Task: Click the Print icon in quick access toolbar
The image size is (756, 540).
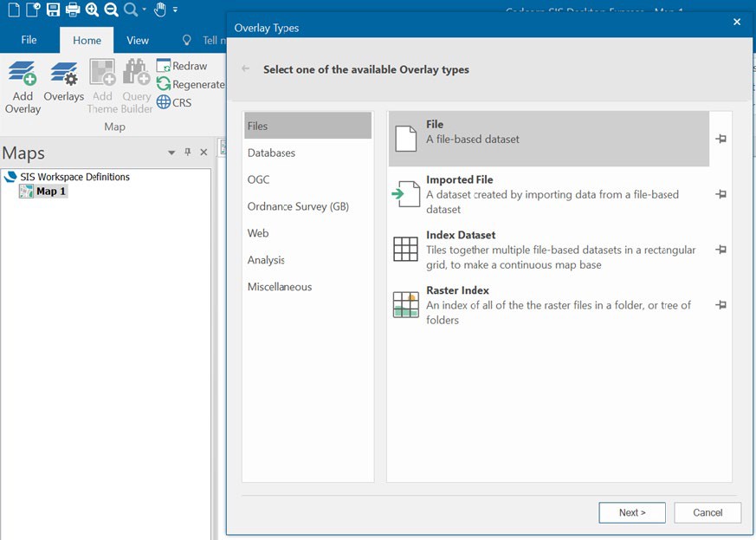Action: [x=74, y=10]
